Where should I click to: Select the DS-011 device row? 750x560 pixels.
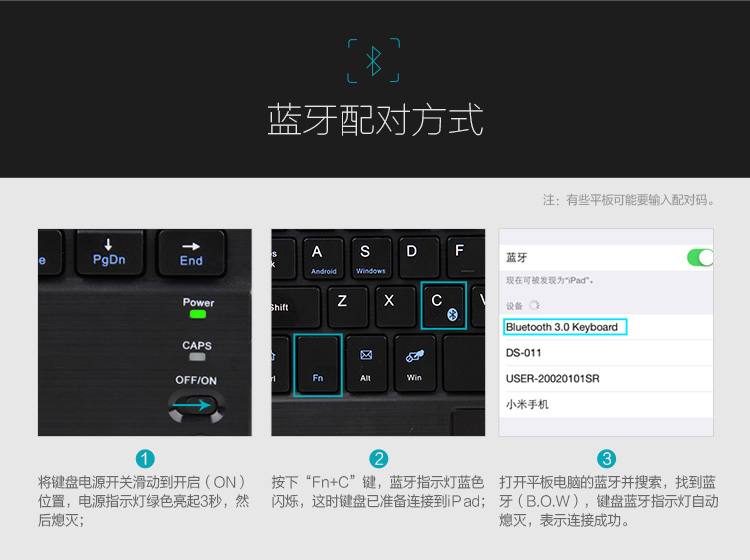(606, 353)
